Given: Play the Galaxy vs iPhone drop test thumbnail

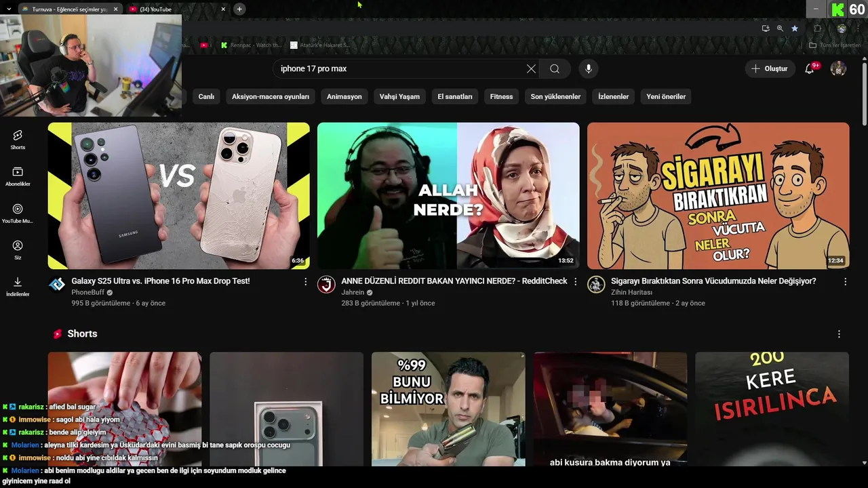Looking at the screenshot, I should click(178, 196).
